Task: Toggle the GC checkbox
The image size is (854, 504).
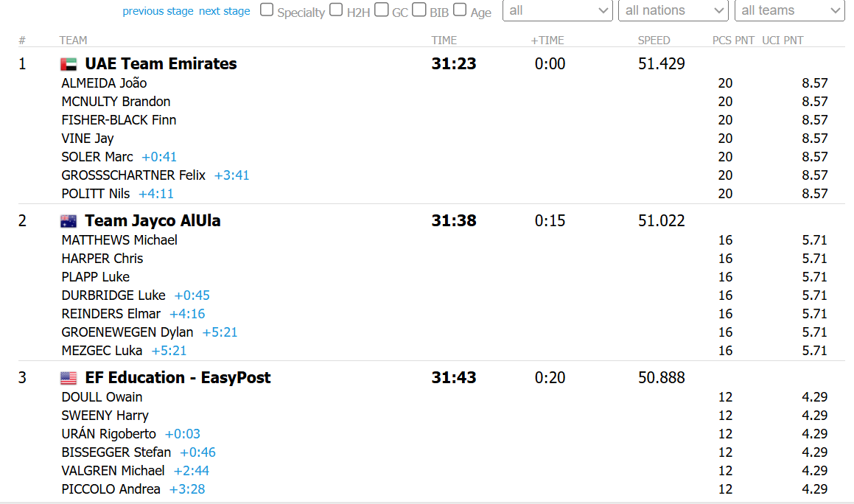Action: tap(381, 10)
